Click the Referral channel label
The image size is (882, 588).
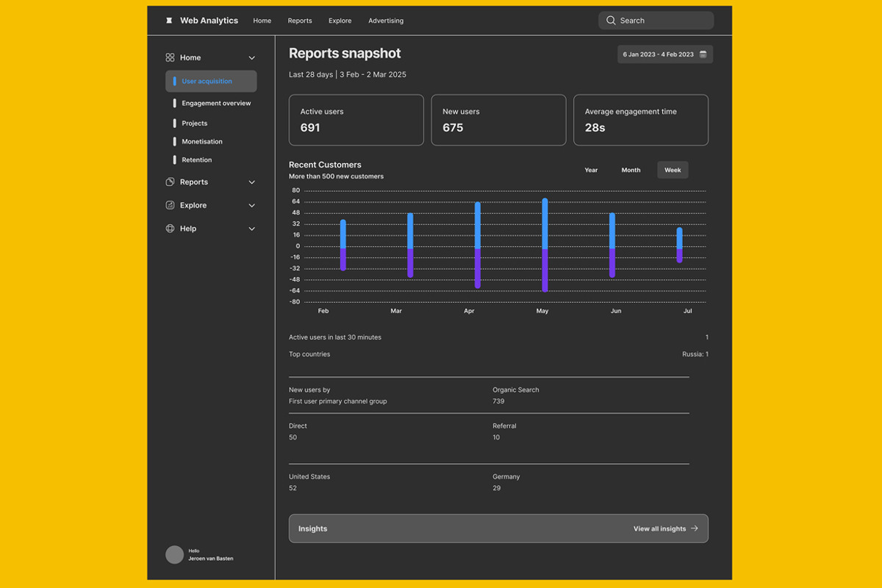(x=504, y=426)
